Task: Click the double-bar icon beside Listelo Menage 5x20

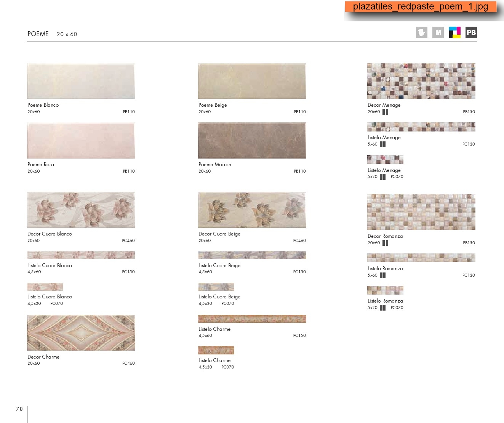Action: point(382,177)
